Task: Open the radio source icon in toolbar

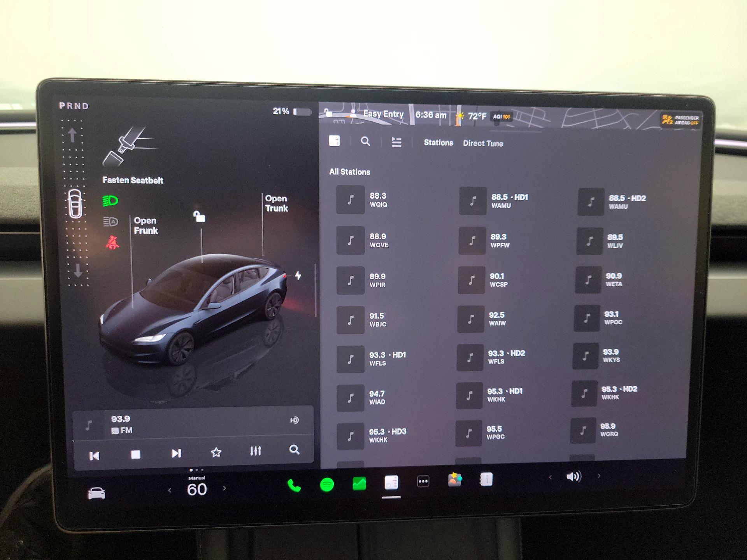Action: pos(334,141)
